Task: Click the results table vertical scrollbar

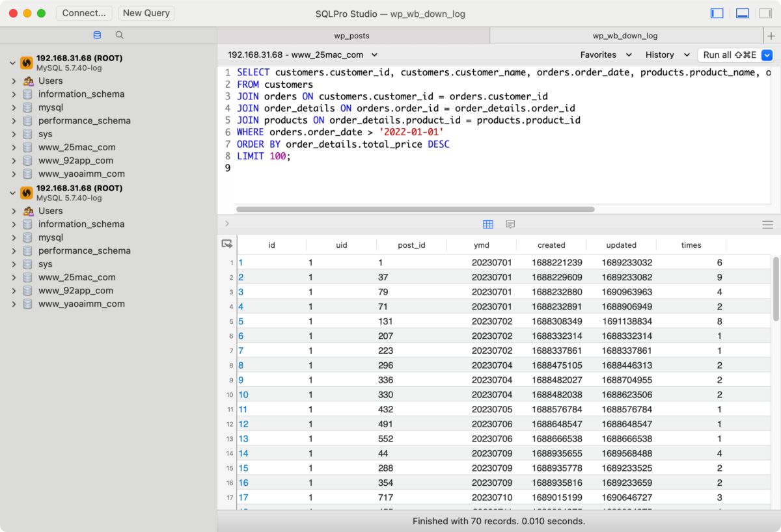Action: click(775, 288)
